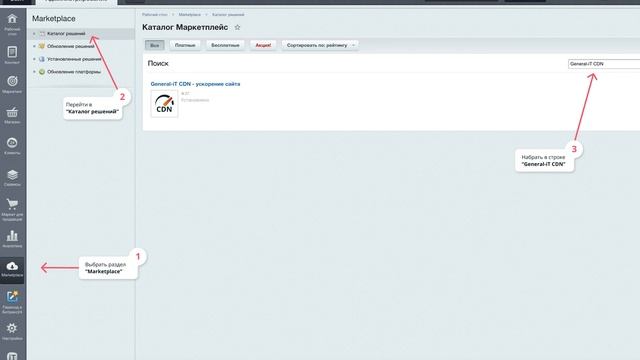This screenshot has height=360, width=640.
Task: Open the Сервисы layers icon
Action: (x=12, y=175)
